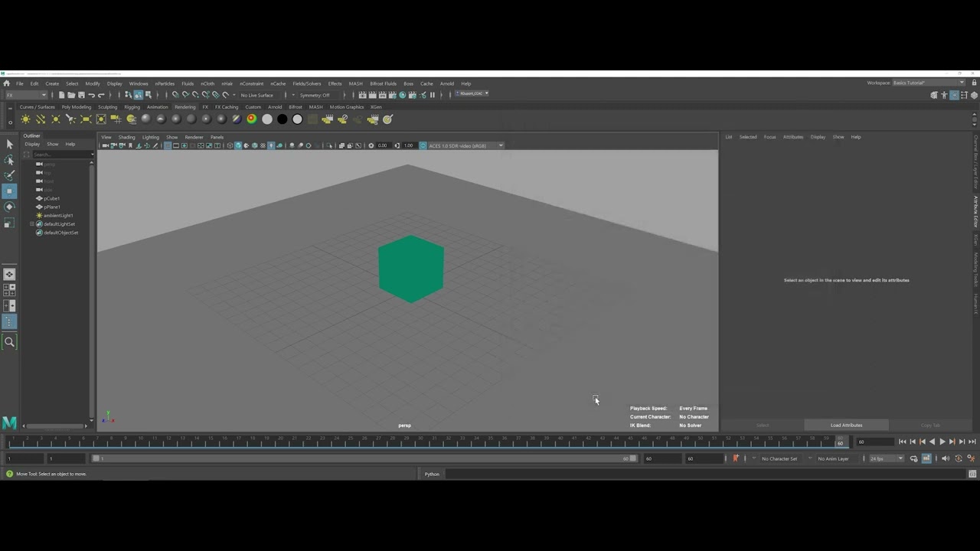
Task: Select ambientLight1 in the Outliner
Action: pos(58,215)
